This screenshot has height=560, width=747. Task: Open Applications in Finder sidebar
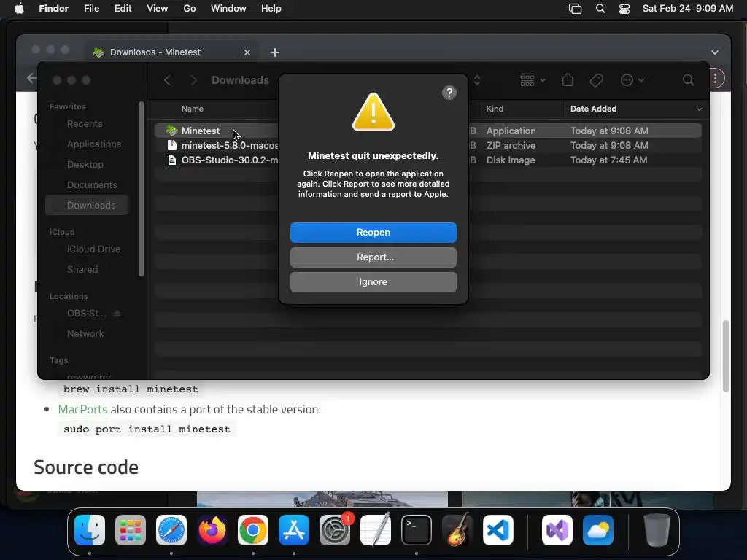click(x=94, y=144)
